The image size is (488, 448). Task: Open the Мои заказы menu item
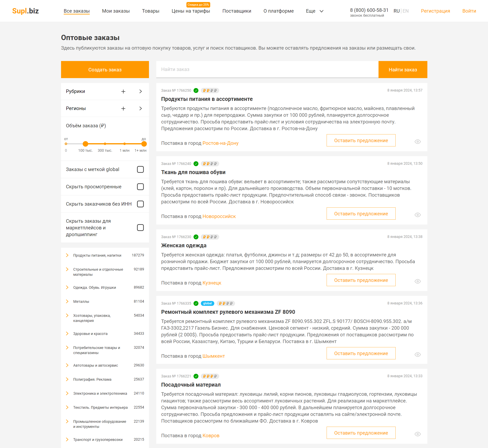pos(116,11)
